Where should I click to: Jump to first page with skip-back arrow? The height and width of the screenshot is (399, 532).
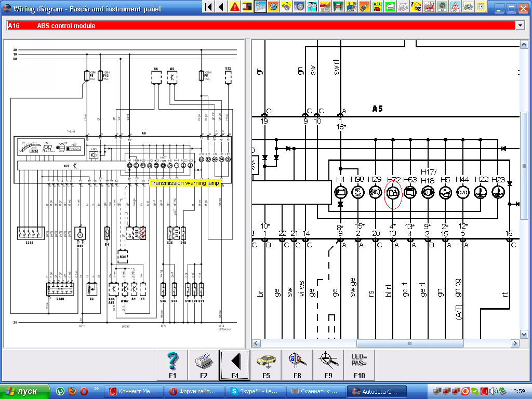pyautogui.click(x=209, y=6)
